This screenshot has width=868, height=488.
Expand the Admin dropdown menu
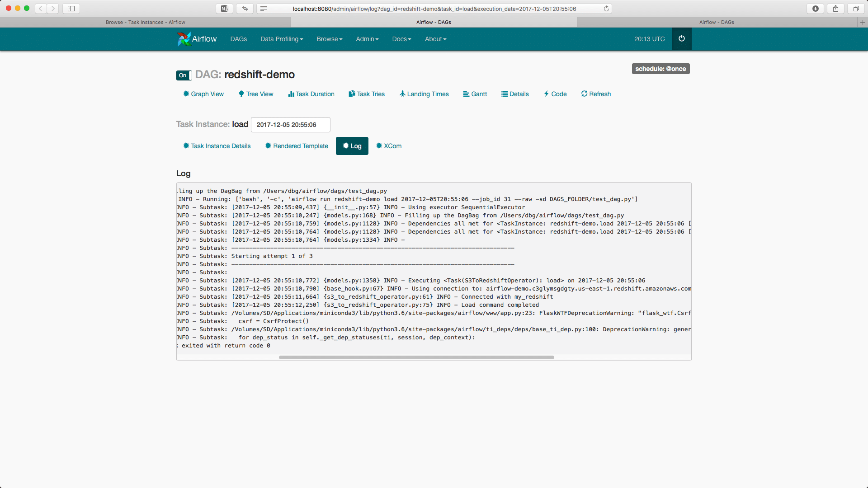[366, 39]
